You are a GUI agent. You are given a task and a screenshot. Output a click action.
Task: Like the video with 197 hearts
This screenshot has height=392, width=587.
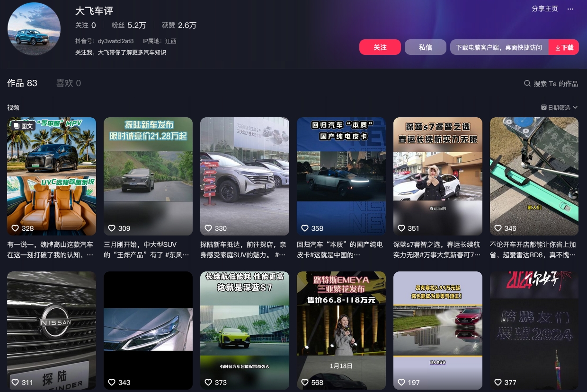click(x=401, y=382)
